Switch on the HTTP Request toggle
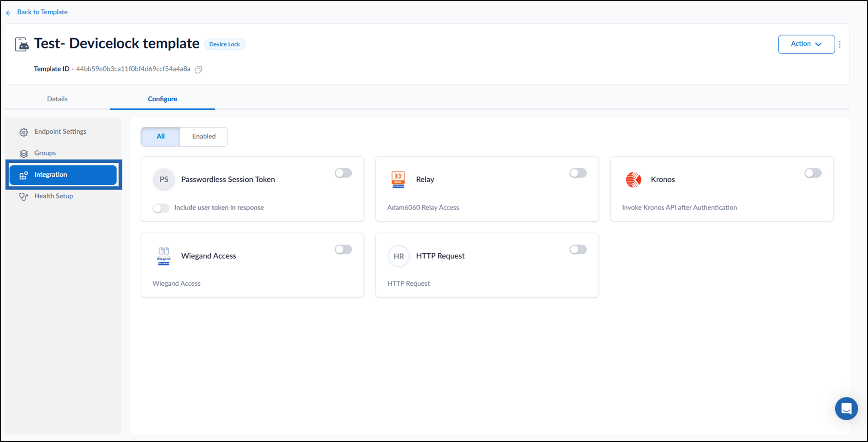This screenshot has width=868, height=442. point(578,250)
